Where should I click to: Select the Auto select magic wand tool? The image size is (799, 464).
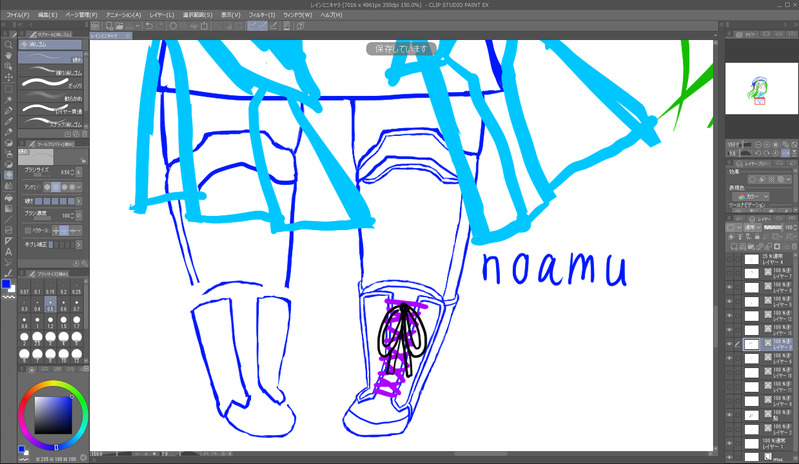pos(8,99)
